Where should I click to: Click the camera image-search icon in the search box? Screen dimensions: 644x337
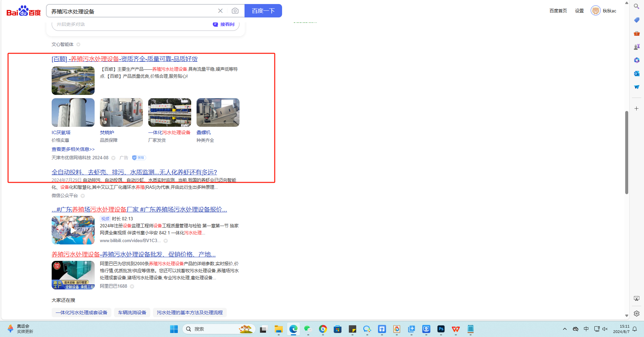[235, 11]
